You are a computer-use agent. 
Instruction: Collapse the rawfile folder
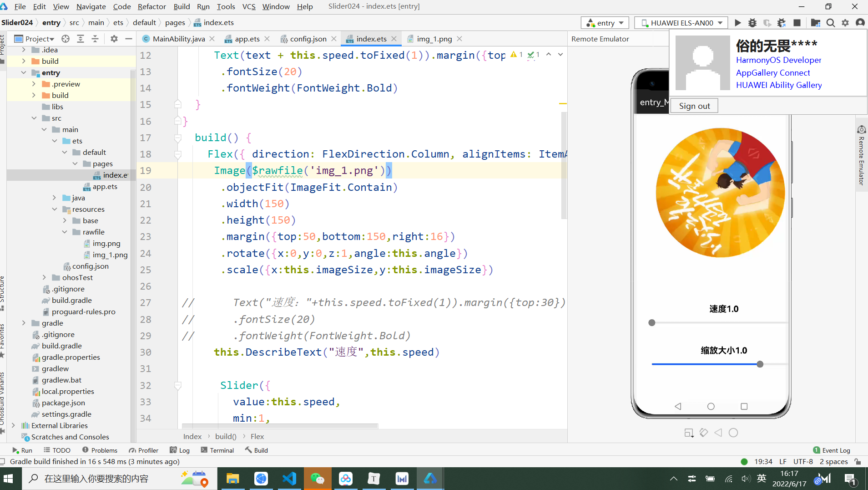(x=65, y=232)
